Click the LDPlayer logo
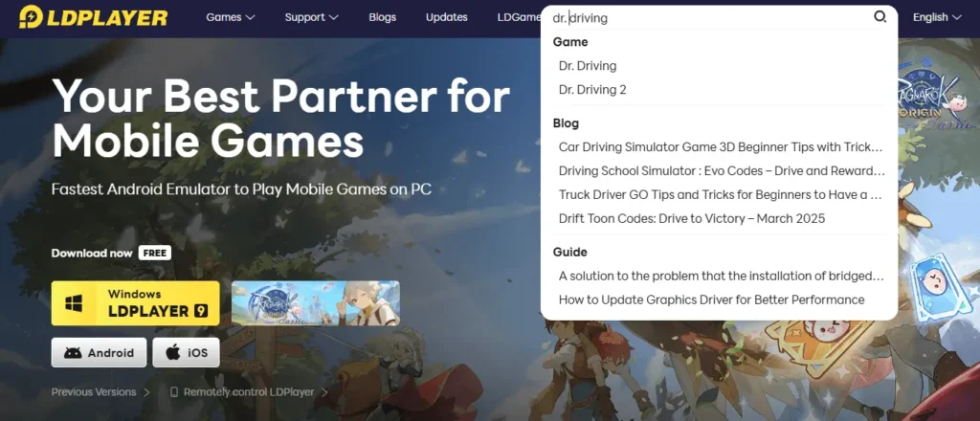This screenshot has height=421, width=980. click(93, 17)
